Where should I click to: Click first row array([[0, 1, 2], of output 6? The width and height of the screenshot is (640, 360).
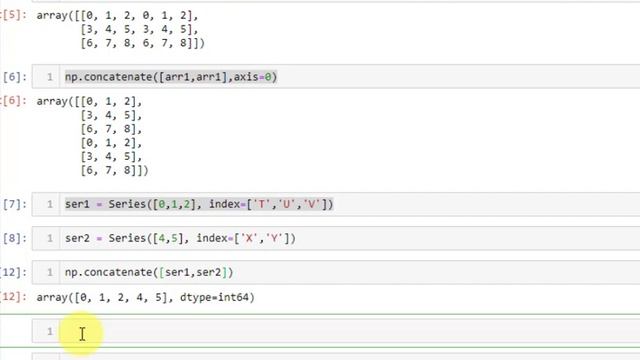pyautogui.click(x=89, y=101)
